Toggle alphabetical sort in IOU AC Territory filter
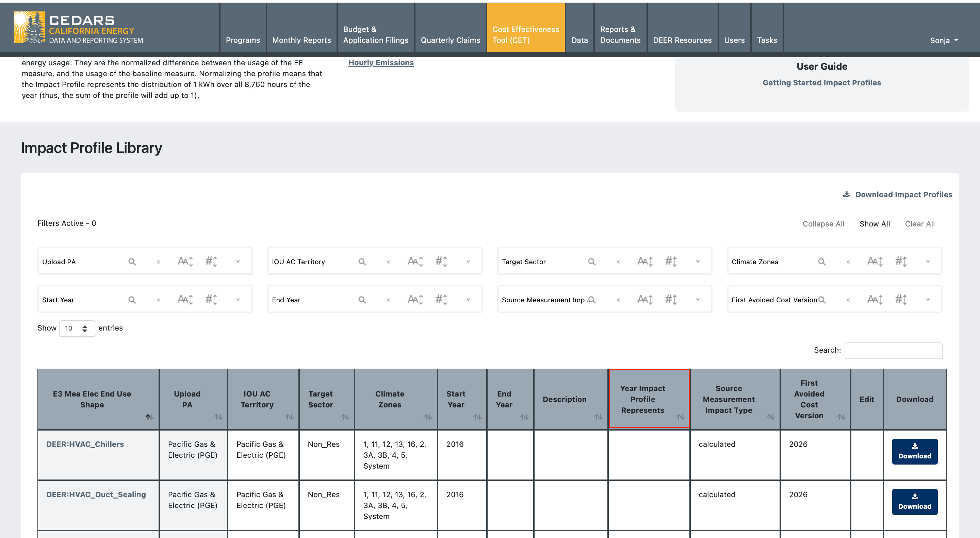 (415, 262)
